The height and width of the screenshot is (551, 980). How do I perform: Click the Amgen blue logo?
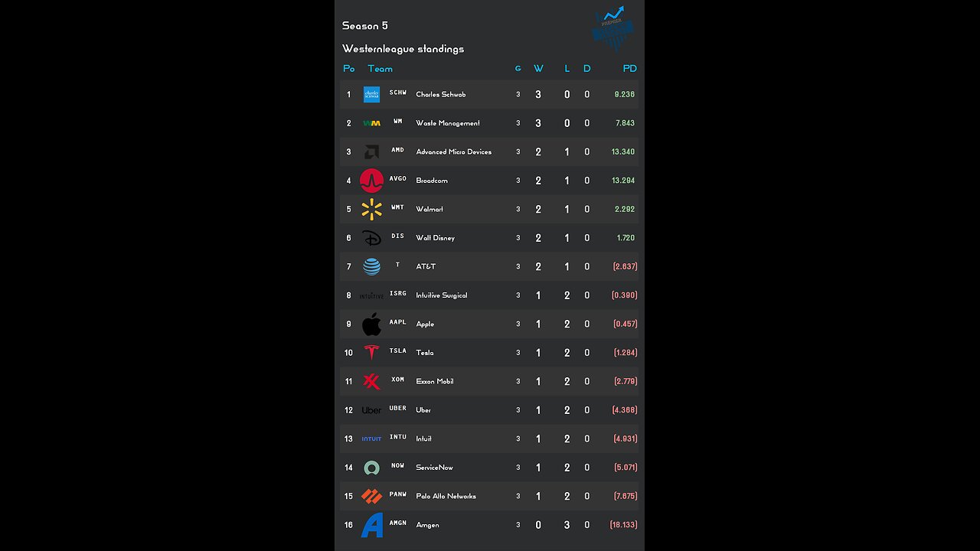tap(371, 525)
